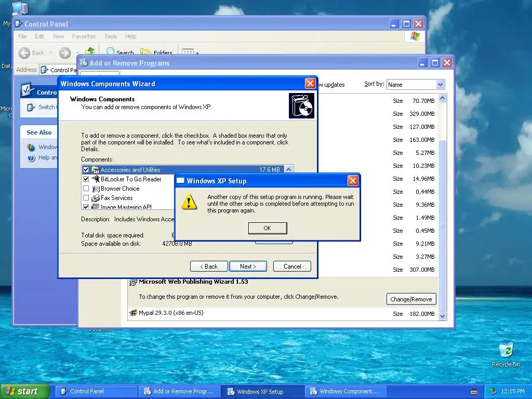Open the Help menu in Control Panel
The height and width of the screenshot is (399, 532).
(x=130, y=36)
